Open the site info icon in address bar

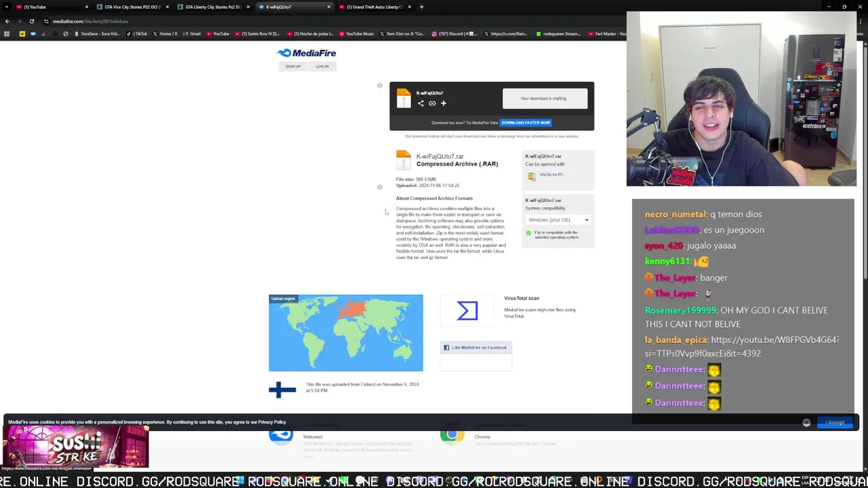[x=46, y=21]
